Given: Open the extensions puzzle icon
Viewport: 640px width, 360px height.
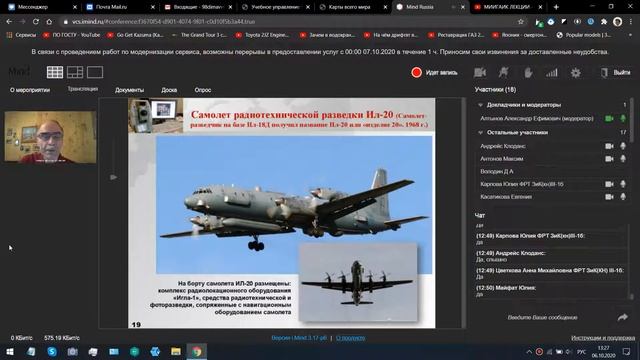Looking at the screenshot, I should coord(604,22).
